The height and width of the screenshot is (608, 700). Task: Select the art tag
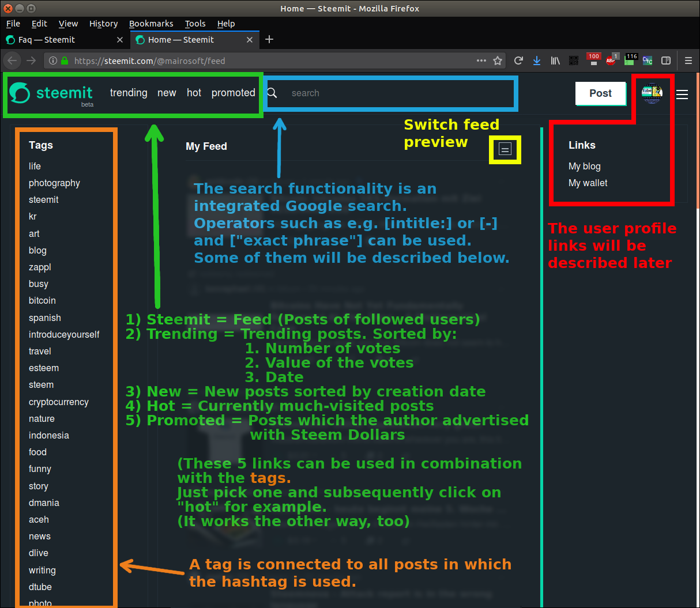pos(34,233)
